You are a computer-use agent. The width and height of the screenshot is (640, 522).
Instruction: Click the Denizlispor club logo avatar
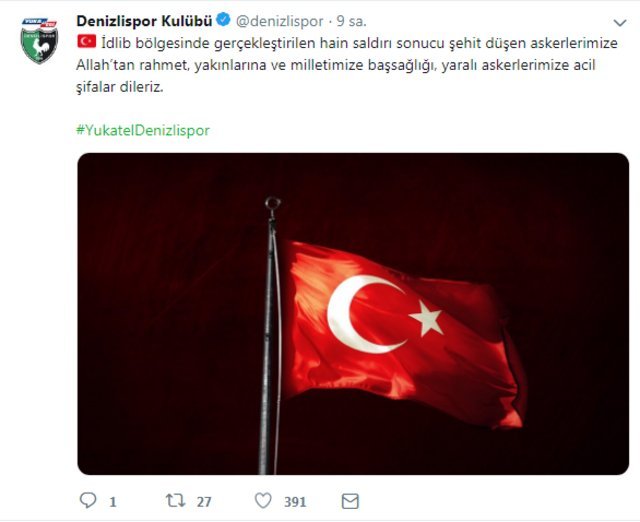point(39,40)
